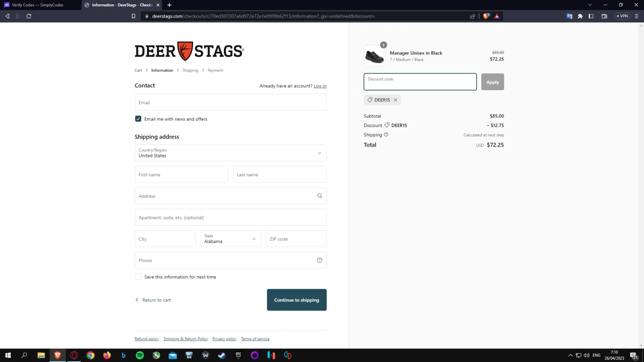The image size is (644, 362).
Task: Open Firefox from the taskbar
Action: pos(107,355)
